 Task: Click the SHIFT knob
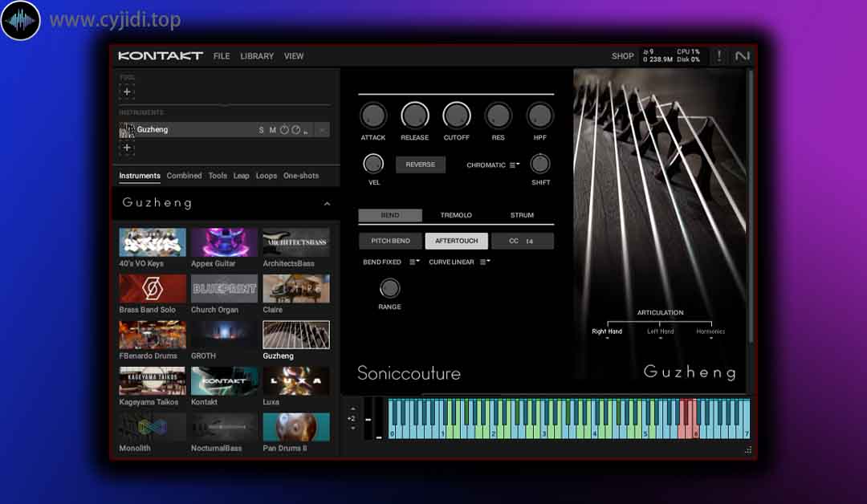tap(540, 165)
